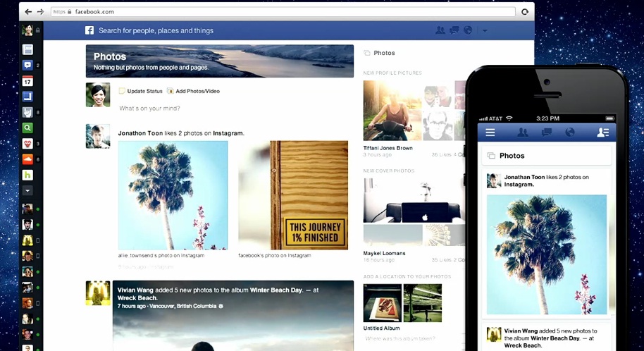The width and height of the screenshot is (644, 351).
Task: Open the palm tree photo on the phone
Action: point(546,254)
